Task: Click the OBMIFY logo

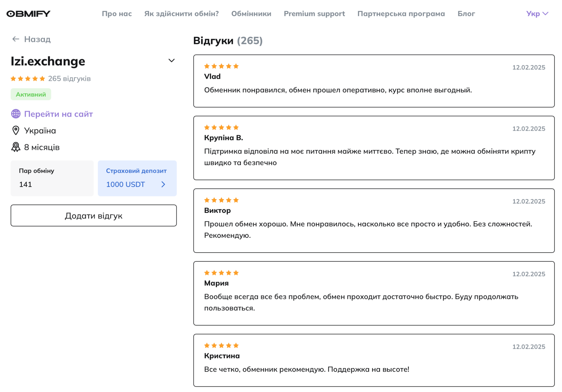Action: tap(28, 14)
